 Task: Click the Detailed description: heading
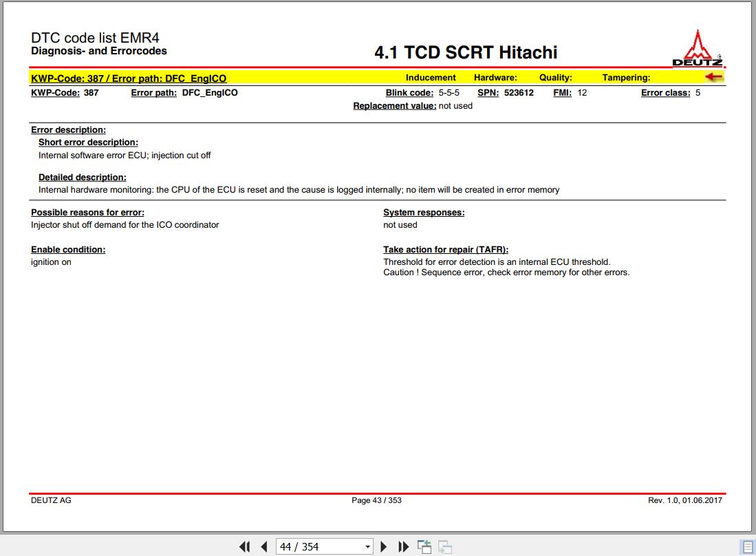pos(83,178)
